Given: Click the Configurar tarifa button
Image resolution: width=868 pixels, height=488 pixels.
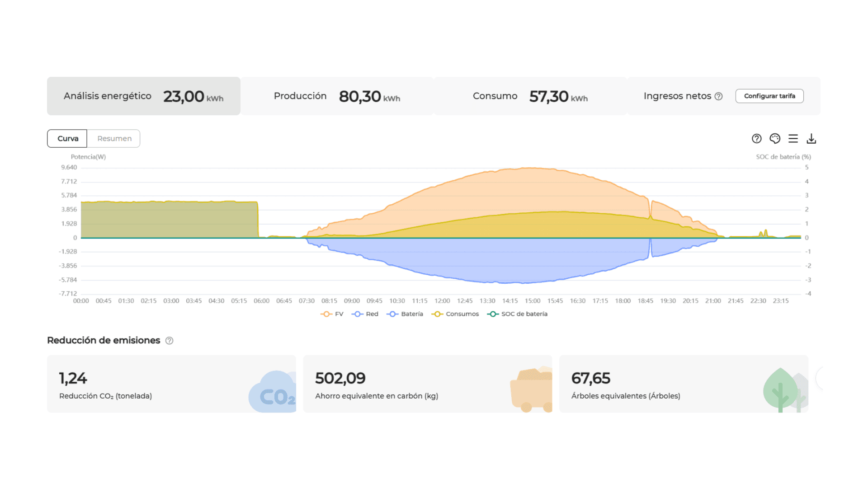Looking at the screenshot, I should (769, 96).
